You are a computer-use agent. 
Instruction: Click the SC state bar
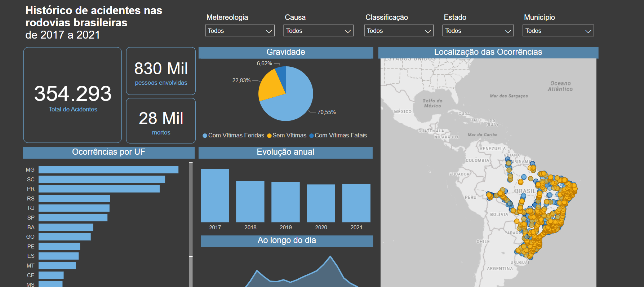coord(102,179)
